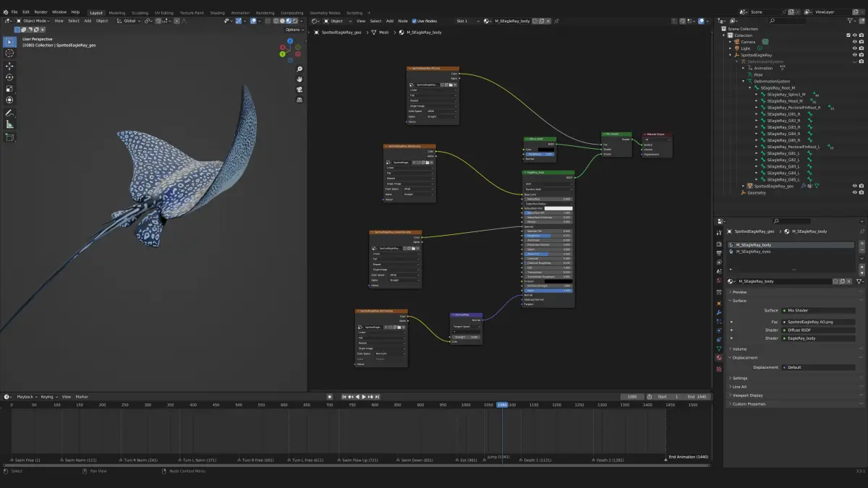
Task: Select M_SEagleRay_eyes material slot
Action: 791,252
